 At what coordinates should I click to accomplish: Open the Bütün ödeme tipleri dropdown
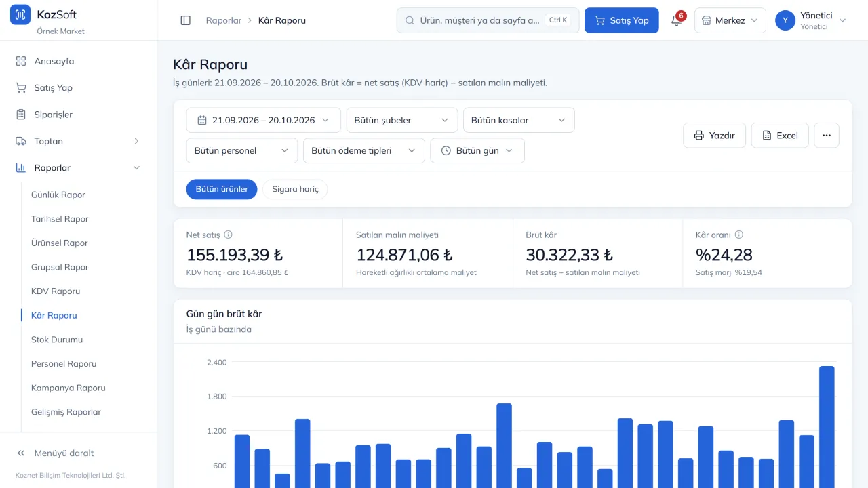(364, 150)
